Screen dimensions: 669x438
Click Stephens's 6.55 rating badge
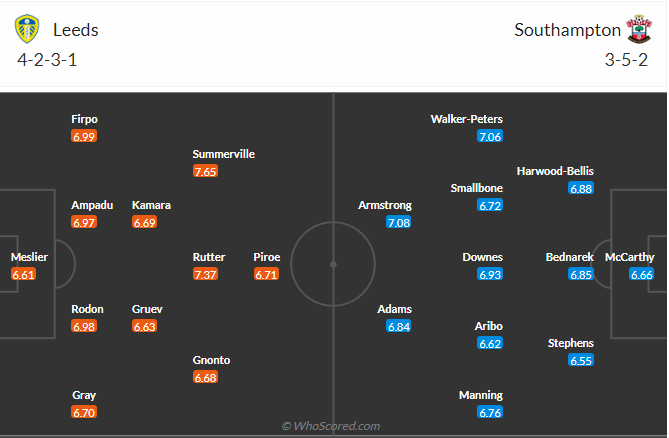pos(580,360)
